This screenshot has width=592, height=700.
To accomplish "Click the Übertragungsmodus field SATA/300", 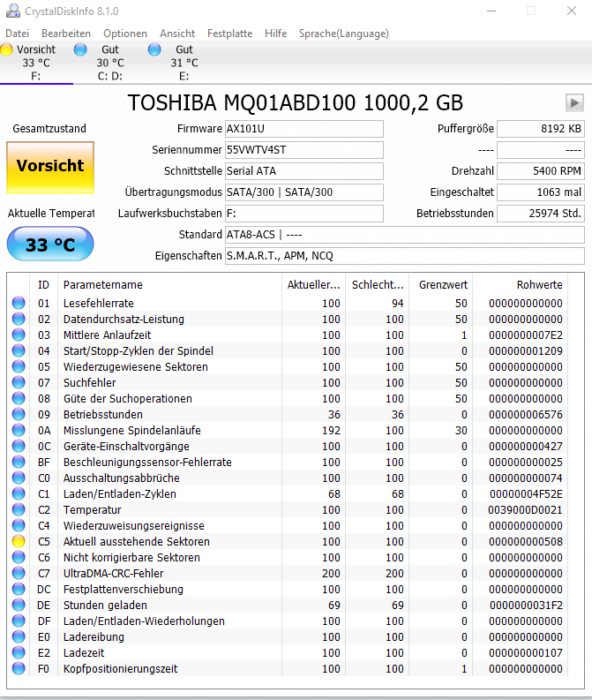I will 304,192.
